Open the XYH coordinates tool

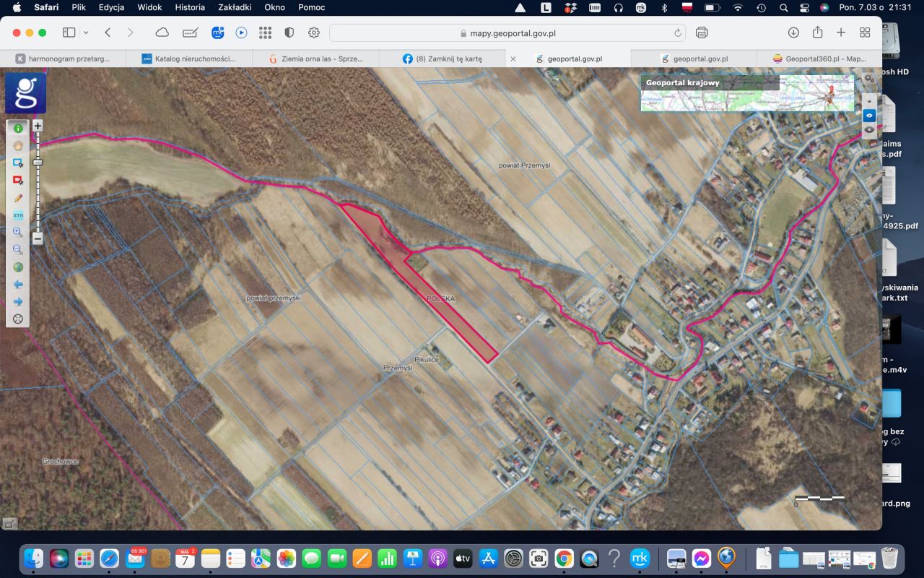18,215
